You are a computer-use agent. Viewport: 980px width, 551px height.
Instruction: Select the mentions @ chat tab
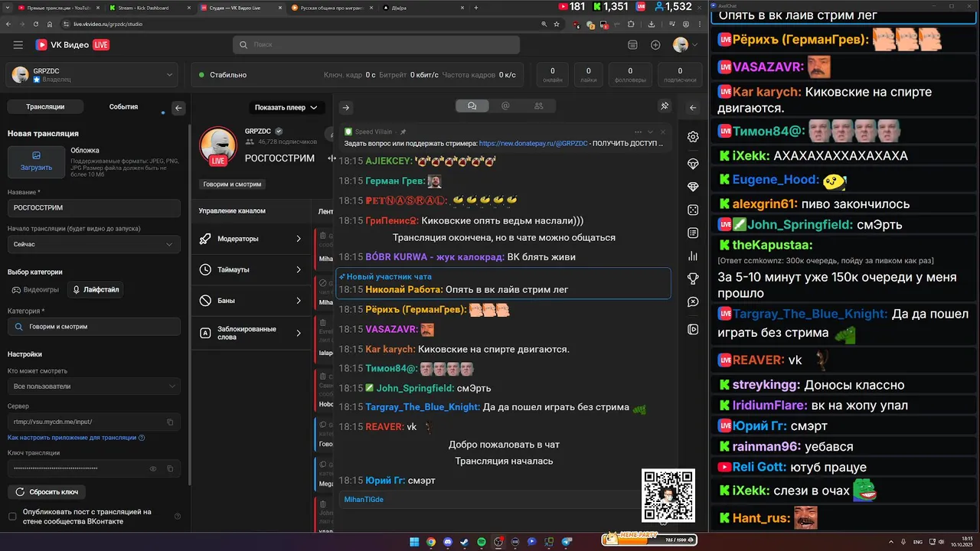click(505, 106)
